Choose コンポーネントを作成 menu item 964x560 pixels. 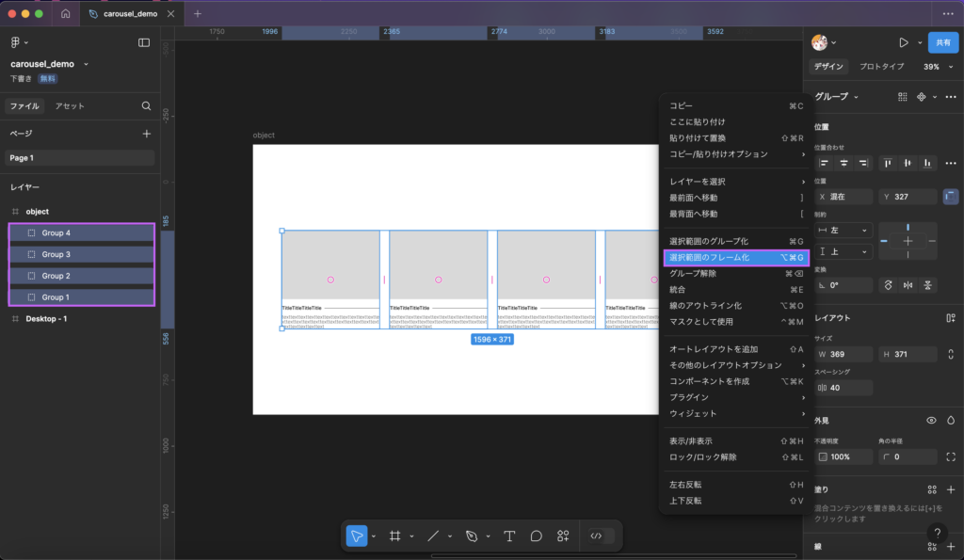point(736,381)
